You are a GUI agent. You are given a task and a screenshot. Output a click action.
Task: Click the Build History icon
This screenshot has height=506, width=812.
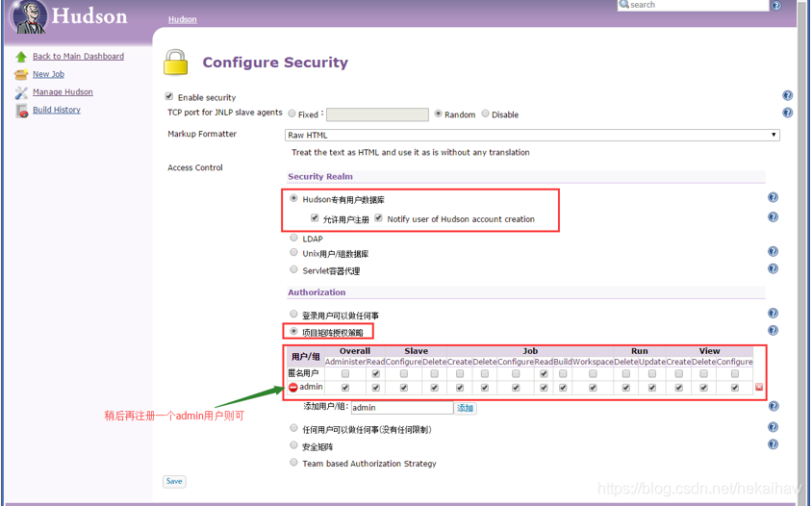point(22,111)
